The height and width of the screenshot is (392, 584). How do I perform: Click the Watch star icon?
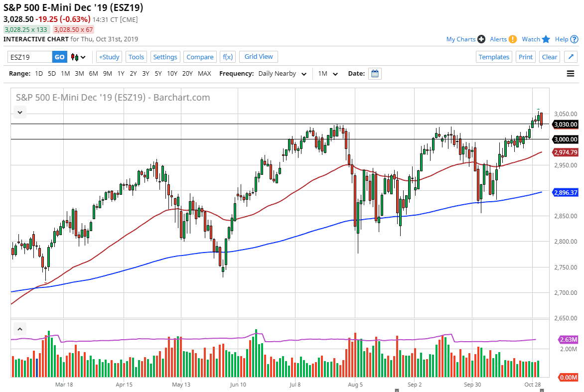click(546, 39)
